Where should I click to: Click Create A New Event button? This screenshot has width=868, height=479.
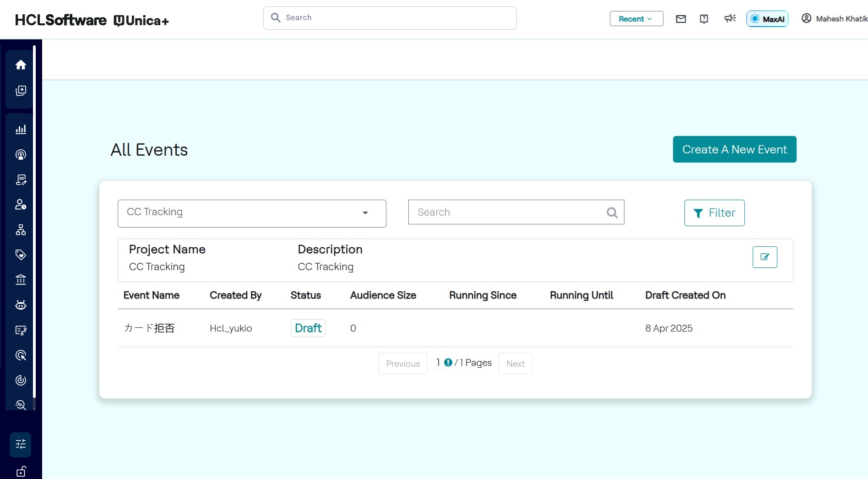click(x=734, y=149)
